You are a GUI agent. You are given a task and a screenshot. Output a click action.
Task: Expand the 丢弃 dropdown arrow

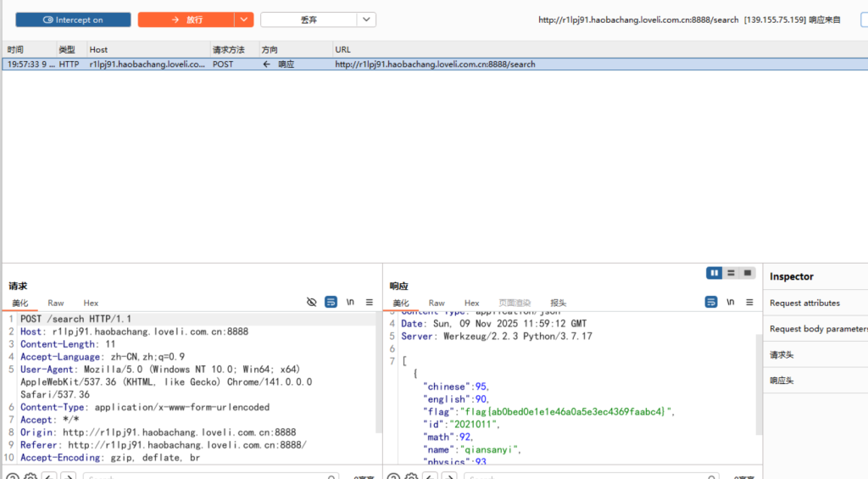pyautogui.click(x=366, y=19)
